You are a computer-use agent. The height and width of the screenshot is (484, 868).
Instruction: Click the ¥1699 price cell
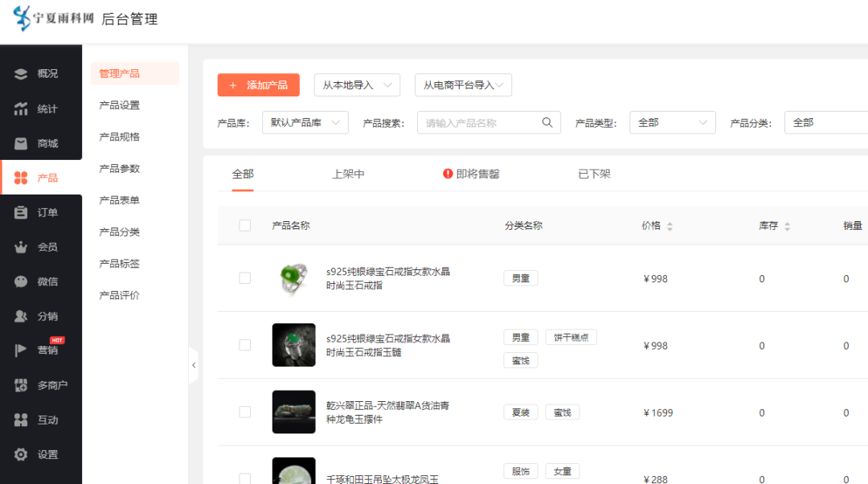pyautogui.click(x=658, y=412)
